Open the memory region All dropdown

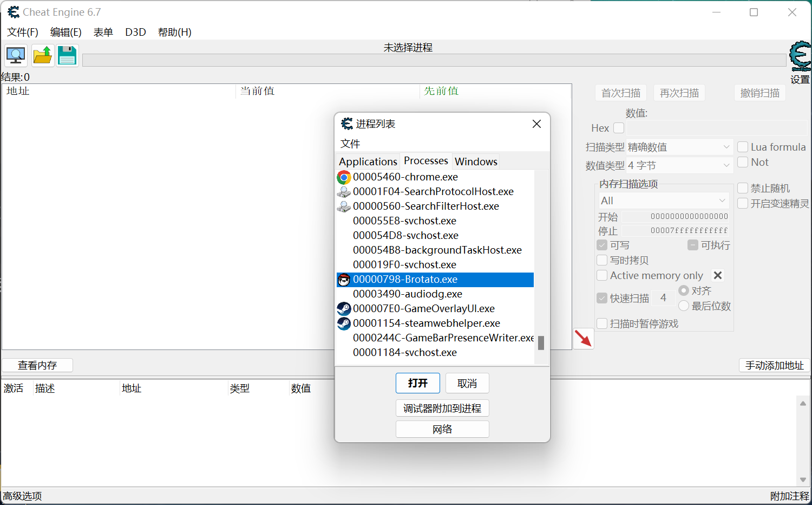click(x=663, y=200)
